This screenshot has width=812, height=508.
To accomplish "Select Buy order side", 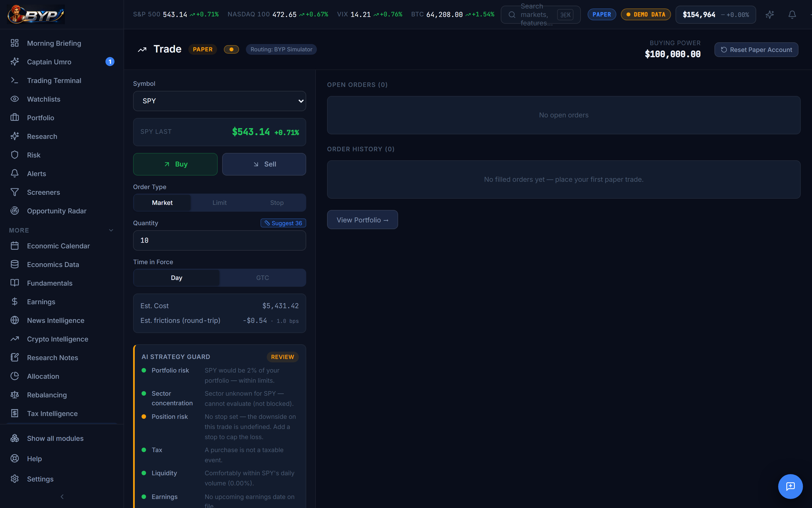I will point(175,164).
